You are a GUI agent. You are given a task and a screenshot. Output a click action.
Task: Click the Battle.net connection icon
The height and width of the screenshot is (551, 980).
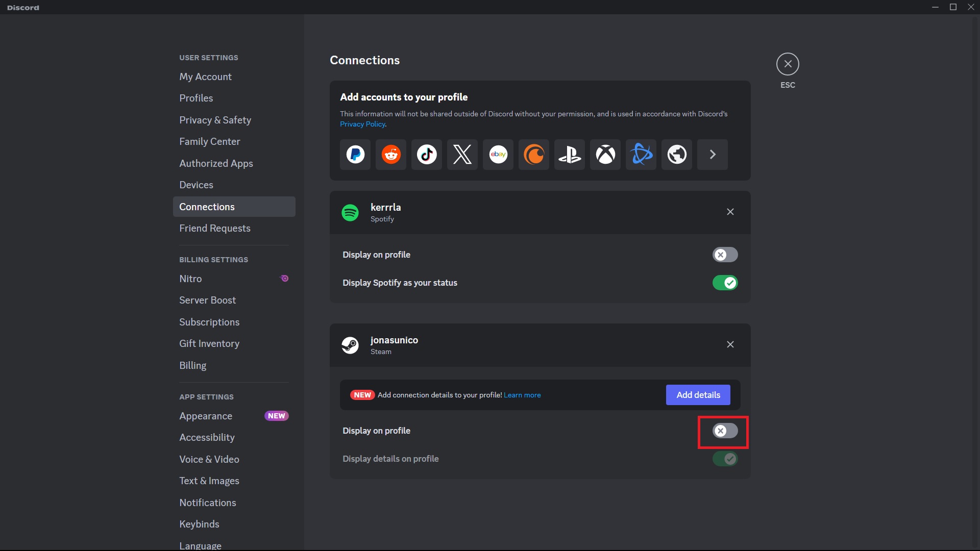click(x=641, y=154)
